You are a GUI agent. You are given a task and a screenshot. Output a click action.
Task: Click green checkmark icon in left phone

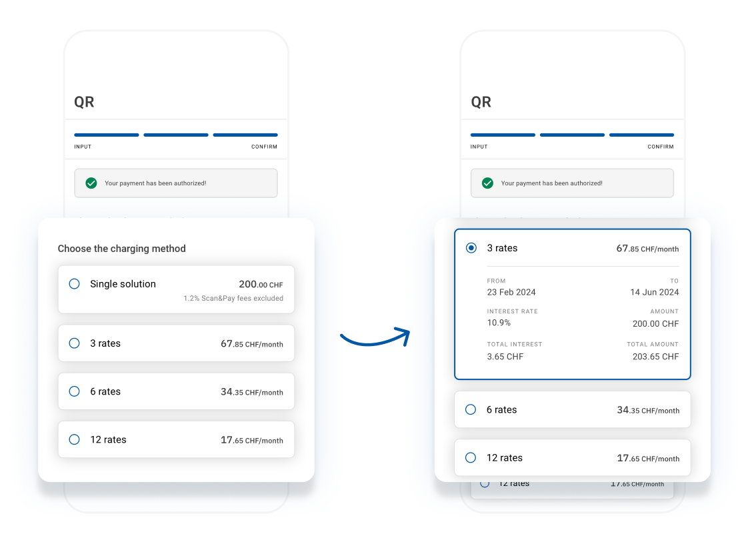click(91, 183)
